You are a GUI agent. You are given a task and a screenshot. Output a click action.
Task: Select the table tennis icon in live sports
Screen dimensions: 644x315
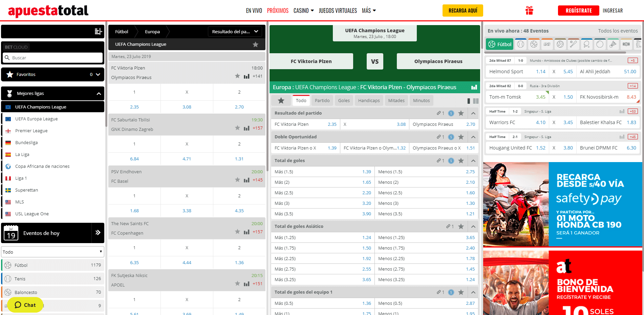tap(586, 44)
